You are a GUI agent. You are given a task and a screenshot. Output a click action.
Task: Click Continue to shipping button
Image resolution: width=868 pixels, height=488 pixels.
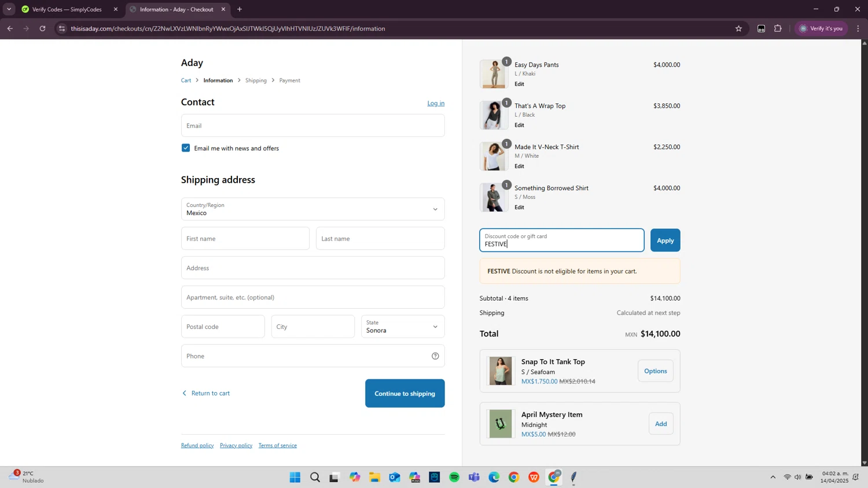[x=405, y=393]
